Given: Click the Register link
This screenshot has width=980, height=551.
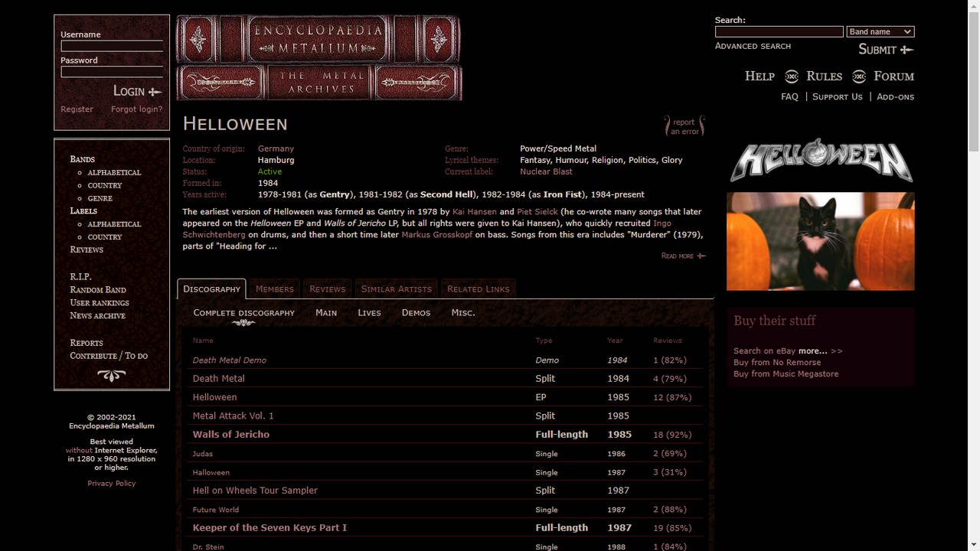Looking at the screenshot, I should 77,109.
